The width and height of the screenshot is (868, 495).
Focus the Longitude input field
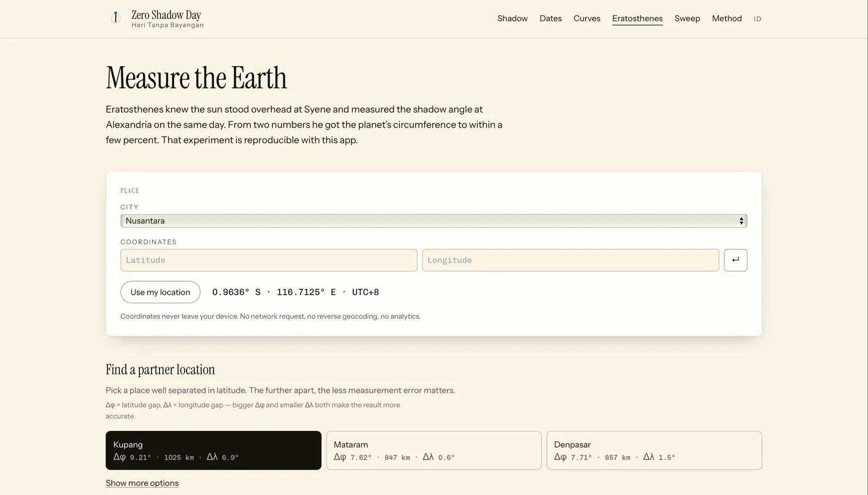tap(570, 260)
